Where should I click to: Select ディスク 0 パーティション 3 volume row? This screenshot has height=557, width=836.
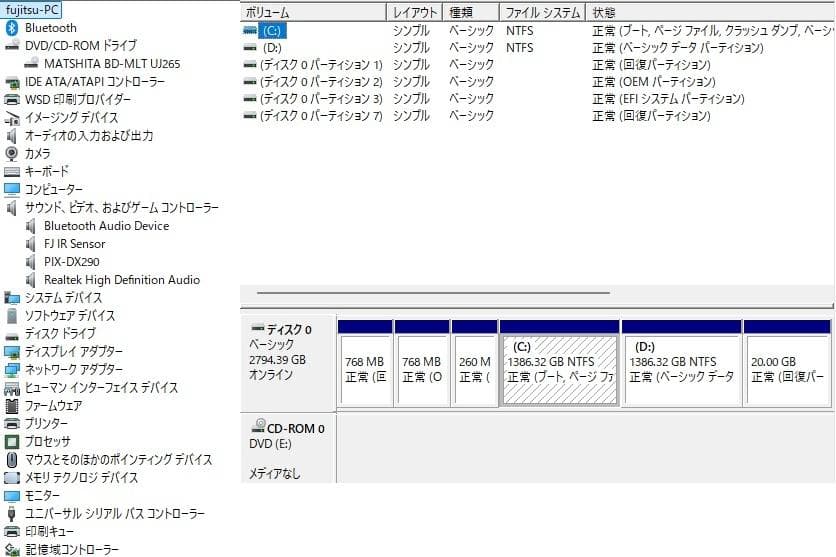[x=537, y=99]
